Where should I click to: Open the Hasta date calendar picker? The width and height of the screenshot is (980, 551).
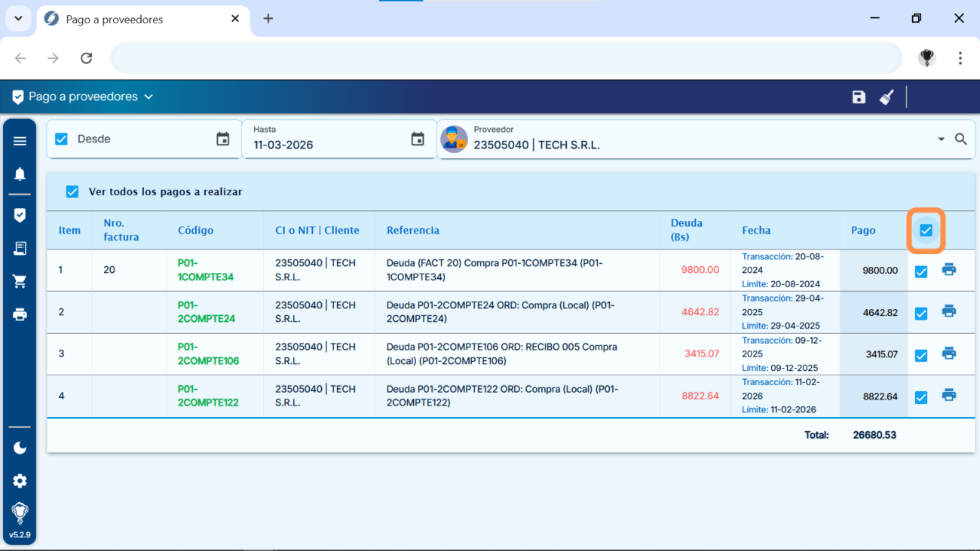[418, 139]
